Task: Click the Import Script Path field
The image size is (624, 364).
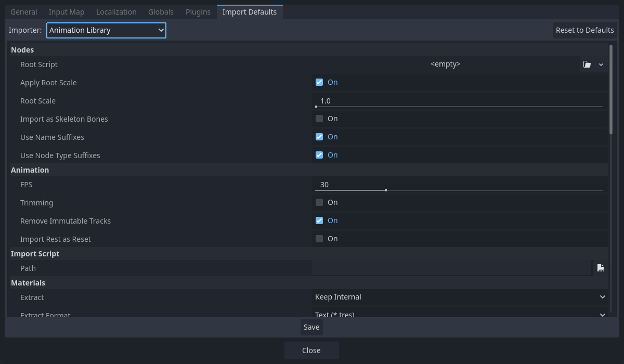Action: point(451,268)
